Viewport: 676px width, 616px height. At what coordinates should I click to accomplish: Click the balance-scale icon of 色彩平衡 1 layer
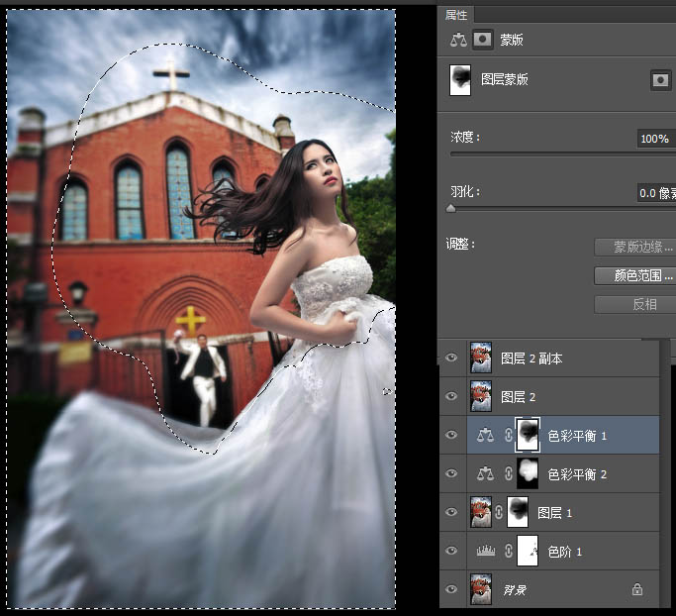click(486, 435)
